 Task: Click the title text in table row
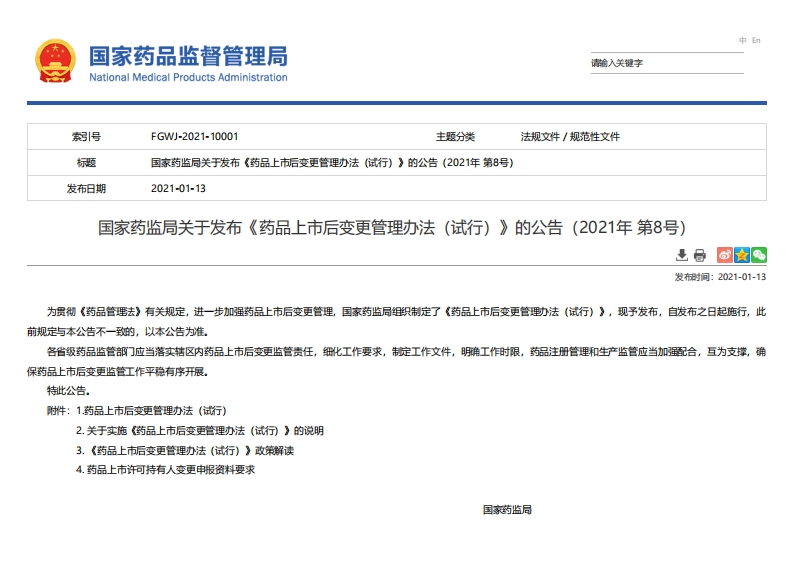click(332, 163)
